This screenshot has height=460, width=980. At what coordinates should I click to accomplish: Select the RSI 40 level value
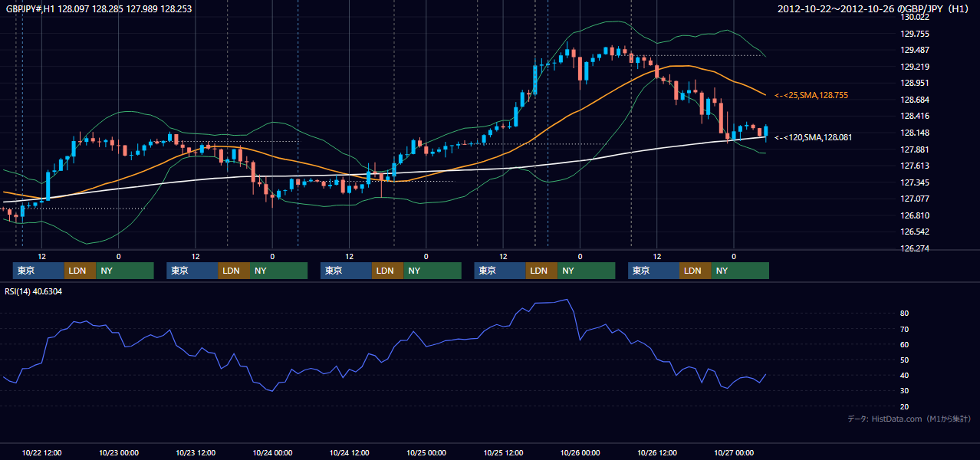[x=905, y=376]
